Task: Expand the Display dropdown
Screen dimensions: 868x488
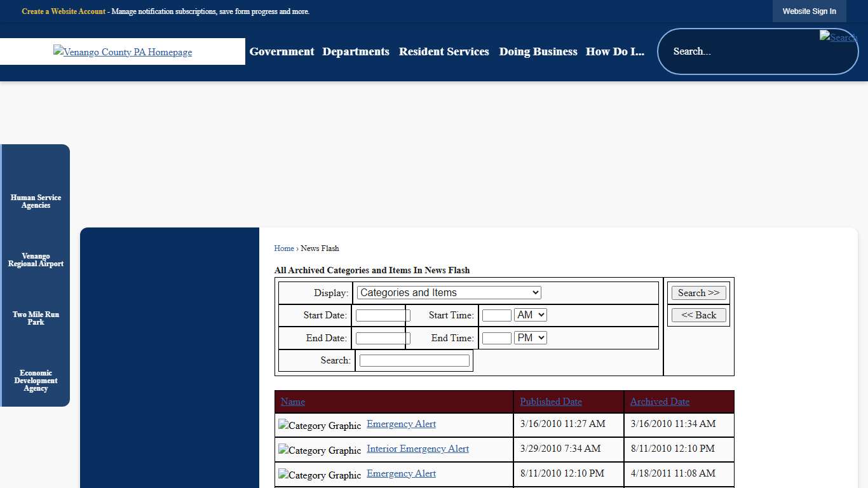Action: pos(449,293)
